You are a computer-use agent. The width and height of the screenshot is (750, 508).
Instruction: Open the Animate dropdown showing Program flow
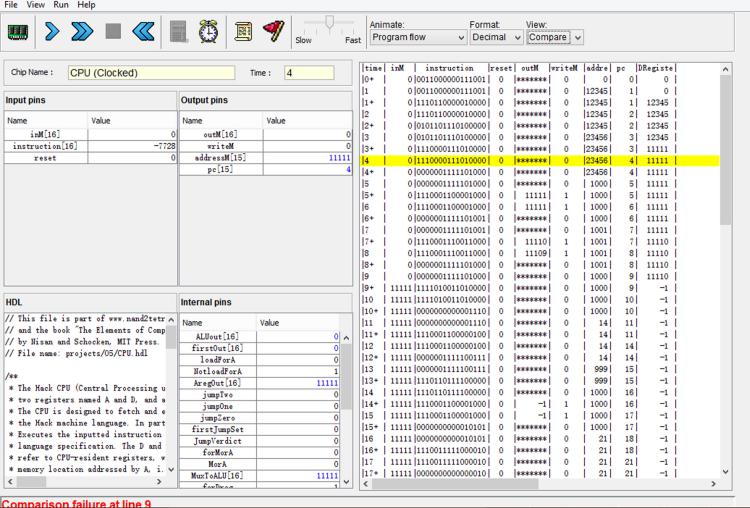coord(417,37)
